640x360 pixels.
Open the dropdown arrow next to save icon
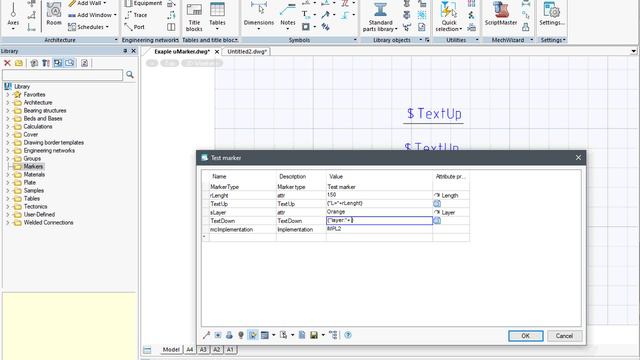point(323,335)
